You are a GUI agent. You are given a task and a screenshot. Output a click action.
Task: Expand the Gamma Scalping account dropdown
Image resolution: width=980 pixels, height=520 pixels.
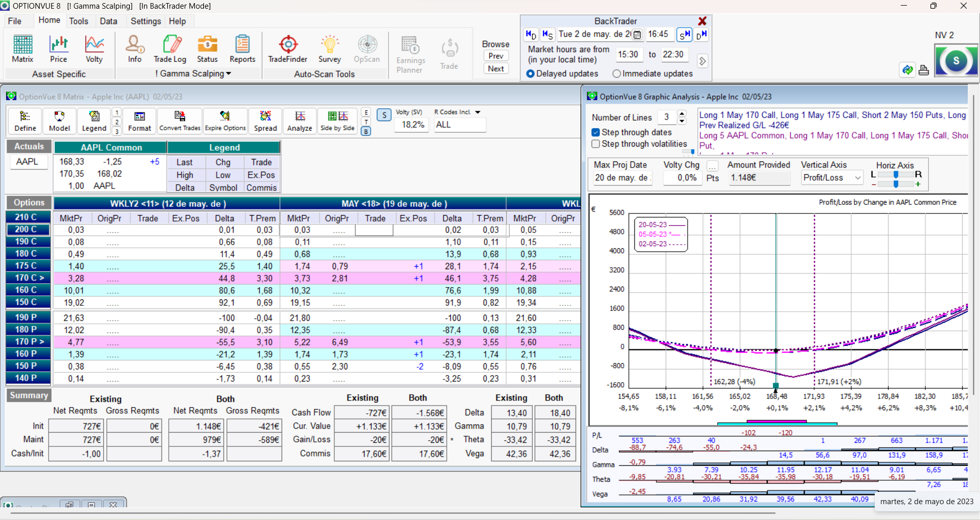pyautogui.click(x=229, y=74)
